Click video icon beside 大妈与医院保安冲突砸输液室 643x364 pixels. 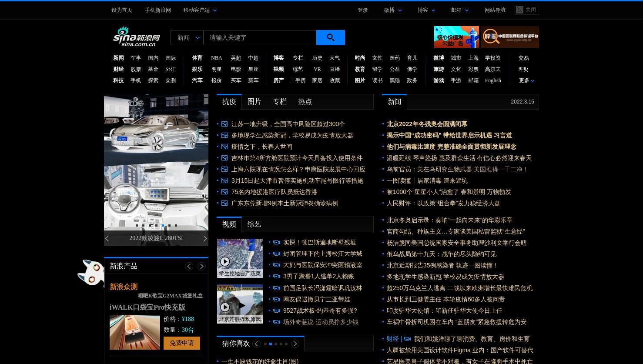pyautogui.click(x=276, y=265)
